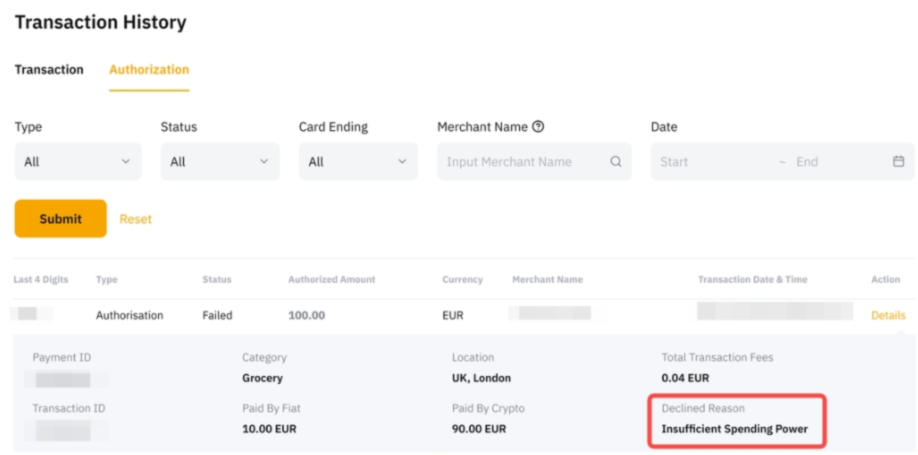
Task: Click the help icon beside Merchant Name
Action: point(538,127)
